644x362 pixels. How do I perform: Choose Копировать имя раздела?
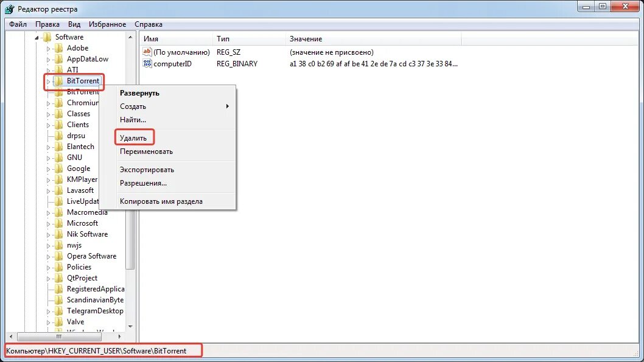click(x=168, y=201)
